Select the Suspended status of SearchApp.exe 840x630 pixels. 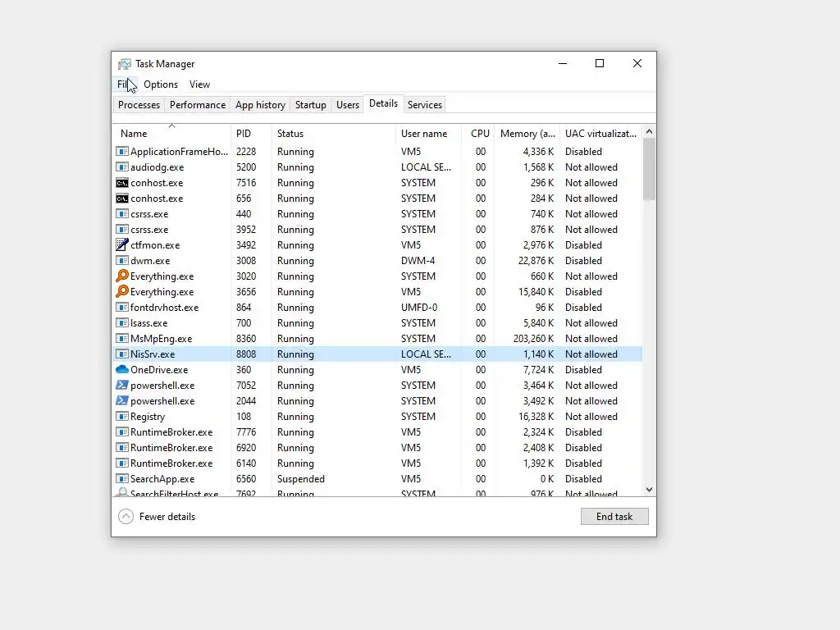pos(301,479)
